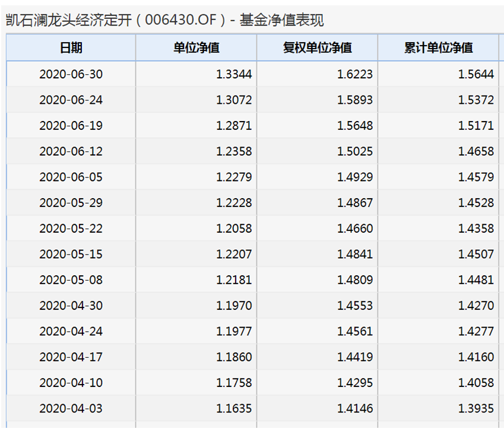Click unit net value 1.1977

coord(234,331)
